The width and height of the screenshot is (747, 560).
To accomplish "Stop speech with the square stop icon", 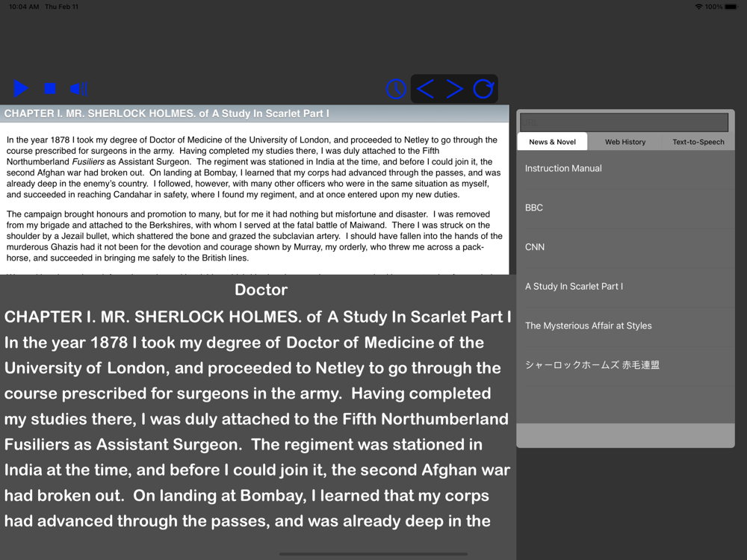I will (50, 89).
